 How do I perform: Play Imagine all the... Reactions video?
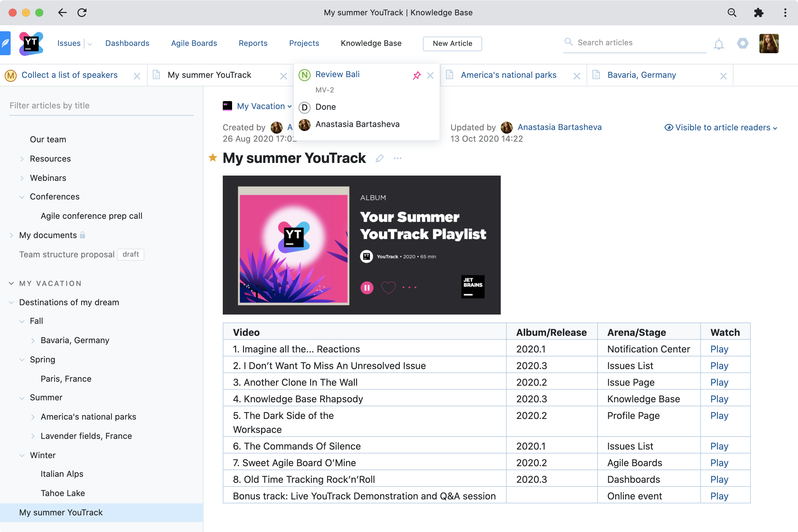click(x=719, y=349)
